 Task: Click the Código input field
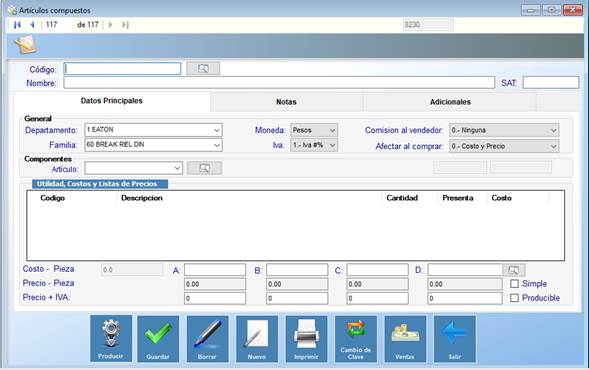click(x=122, y=69)
